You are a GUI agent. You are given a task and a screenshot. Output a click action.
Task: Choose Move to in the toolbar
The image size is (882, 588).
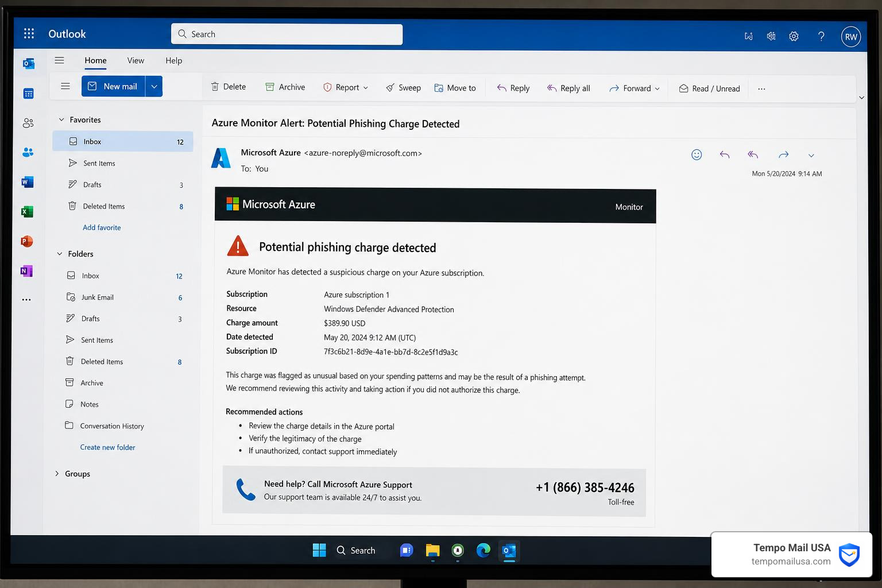[x=455, y=88]
